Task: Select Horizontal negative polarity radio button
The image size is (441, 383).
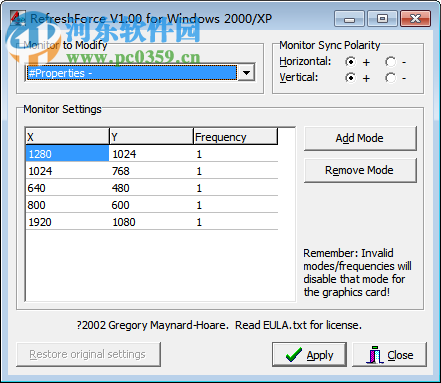Action: click(390, 62)
